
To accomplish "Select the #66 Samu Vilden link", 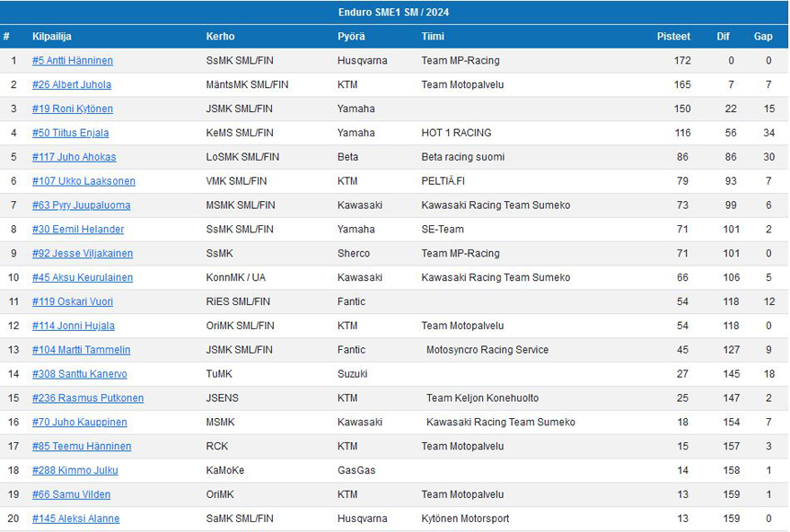I will coord(71,494).
